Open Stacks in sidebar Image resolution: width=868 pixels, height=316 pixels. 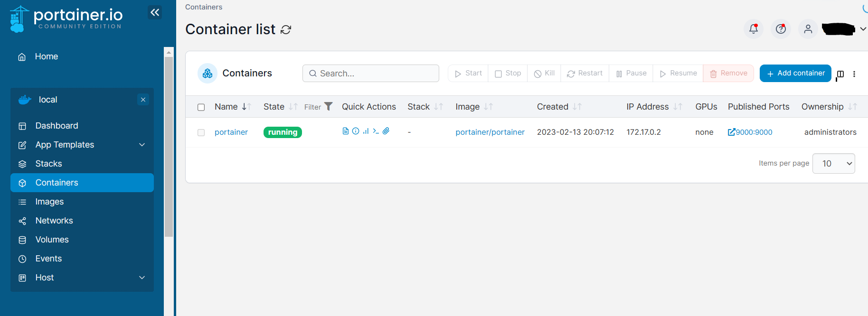point(82,164)
